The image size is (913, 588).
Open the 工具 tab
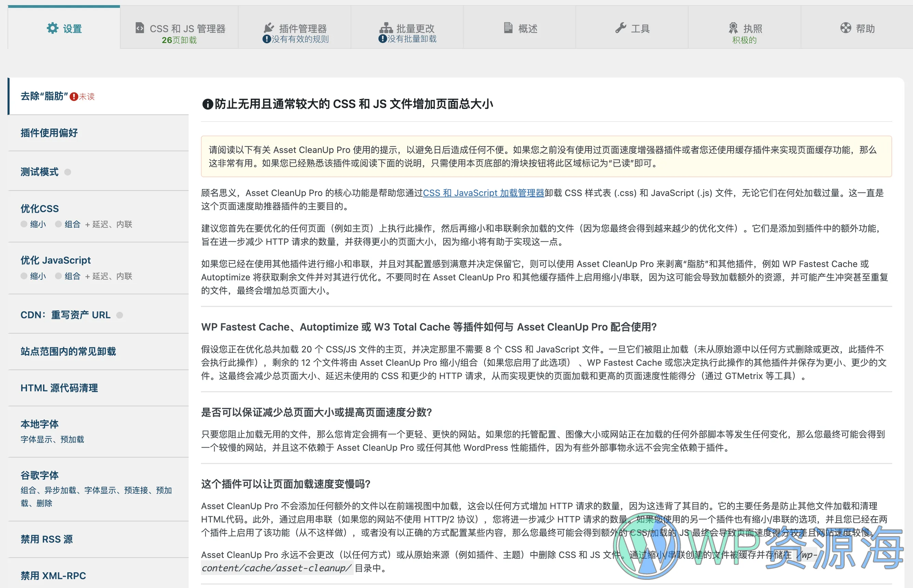[632, 28]
